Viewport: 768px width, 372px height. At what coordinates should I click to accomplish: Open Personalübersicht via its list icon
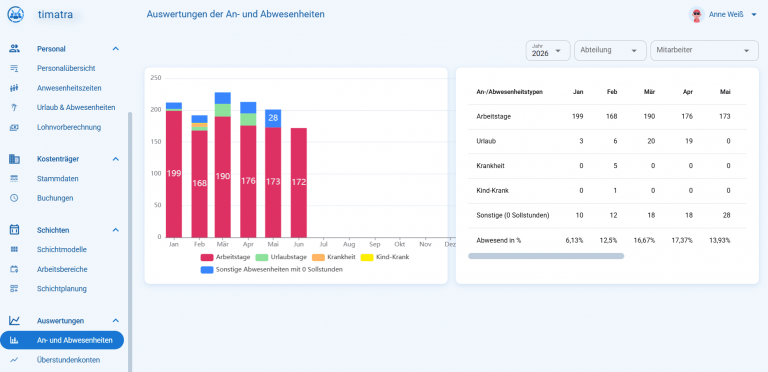14,69
